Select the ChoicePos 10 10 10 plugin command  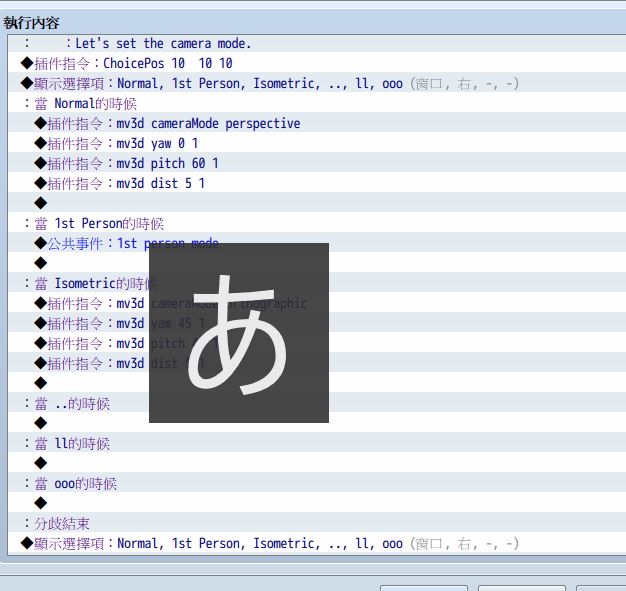pos(317,63)
